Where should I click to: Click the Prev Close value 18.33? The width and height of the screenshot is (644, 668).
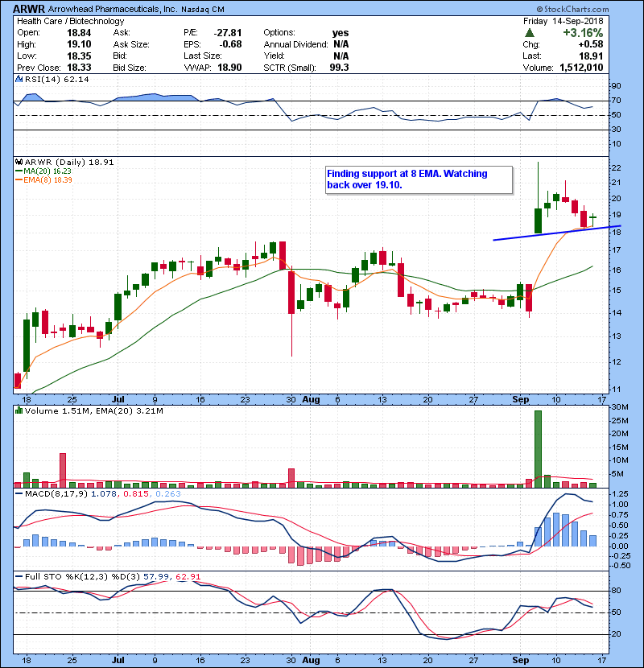[x=79, y=68]
